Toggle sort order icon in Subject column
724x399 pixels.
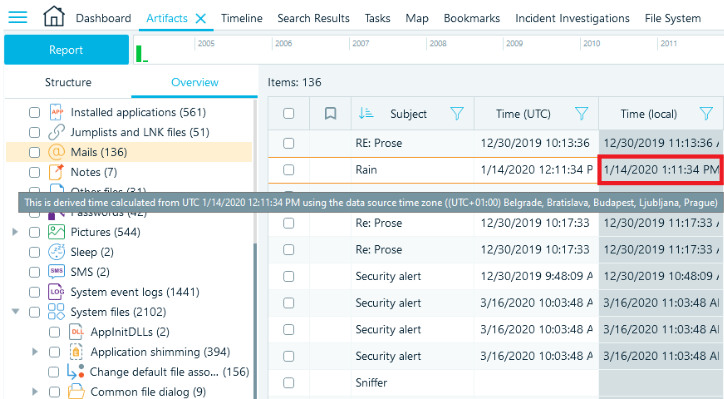coord(366,113)
